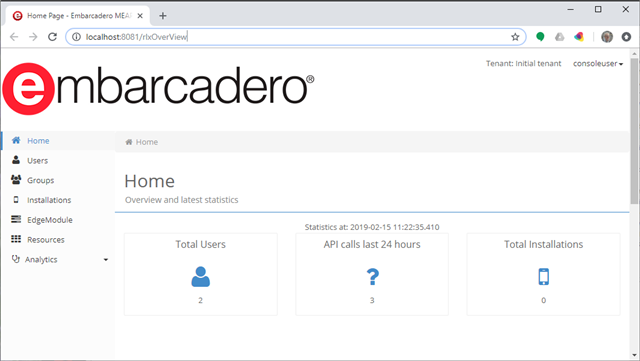
Task: Click the Total Installations card heading
Action: [x=543, y=244]
